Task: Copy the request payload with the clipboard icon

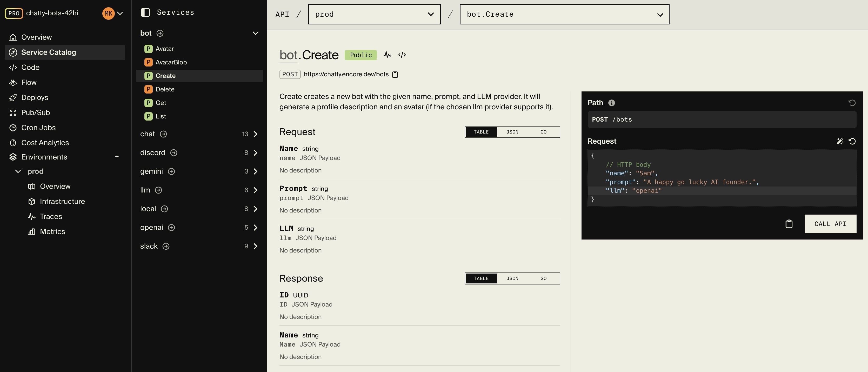Action: pos(789,224)
